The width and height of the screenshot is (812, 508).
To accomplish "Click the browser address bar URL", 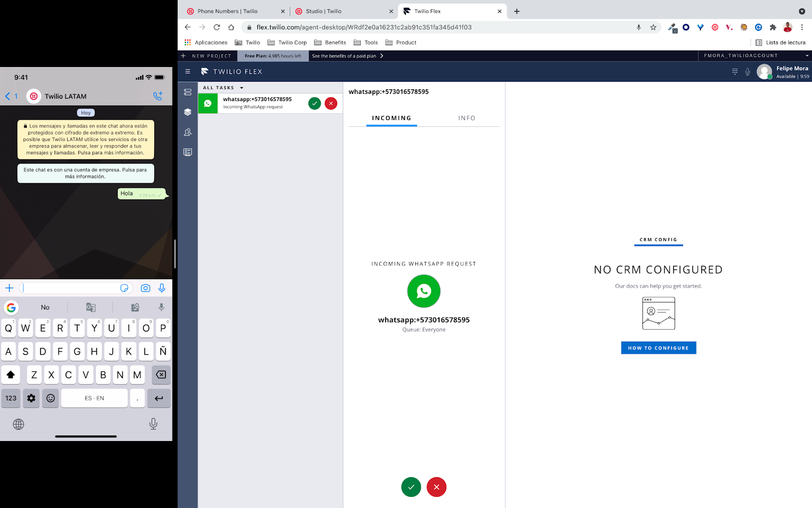I will tap(364, 27).
